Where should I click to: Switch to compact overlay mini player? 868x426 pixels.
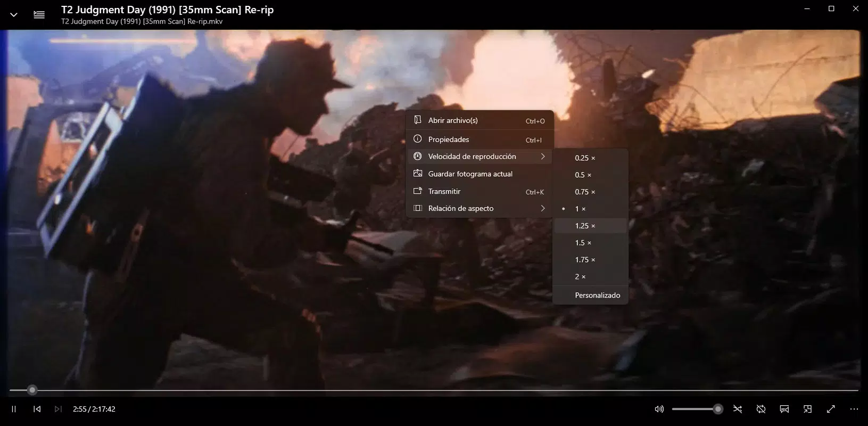point(807,409)
